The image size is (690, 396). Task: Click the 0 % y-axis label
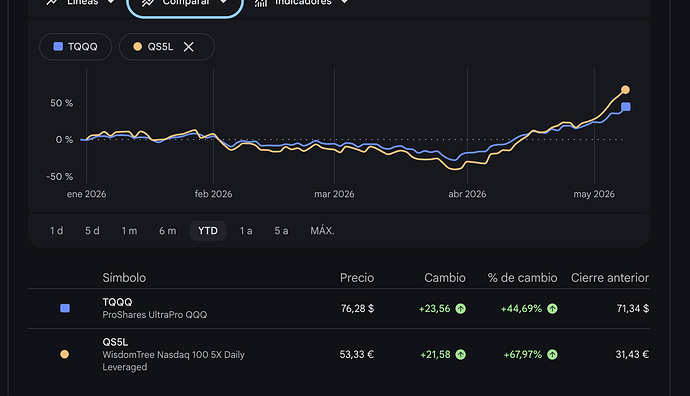(x=64, y=140)
